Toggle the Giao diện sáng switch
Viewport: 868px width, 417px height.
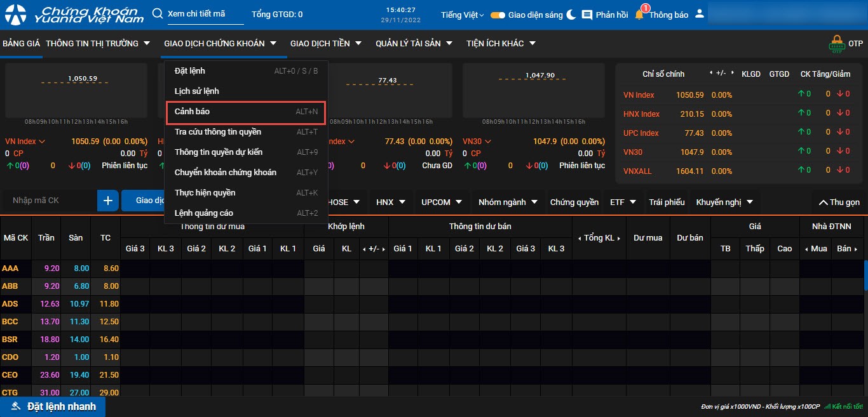point(498,15)
